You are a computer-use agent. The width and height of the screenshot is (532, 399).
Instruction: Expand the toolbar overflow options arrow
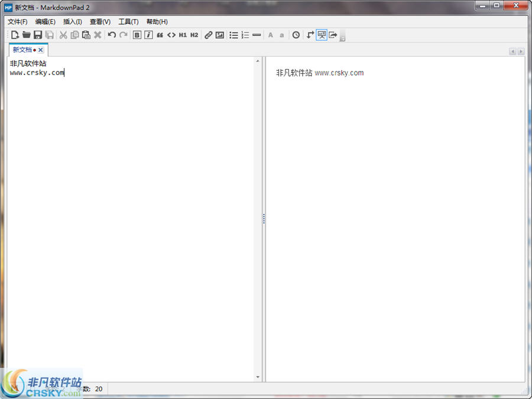[342, 35]
